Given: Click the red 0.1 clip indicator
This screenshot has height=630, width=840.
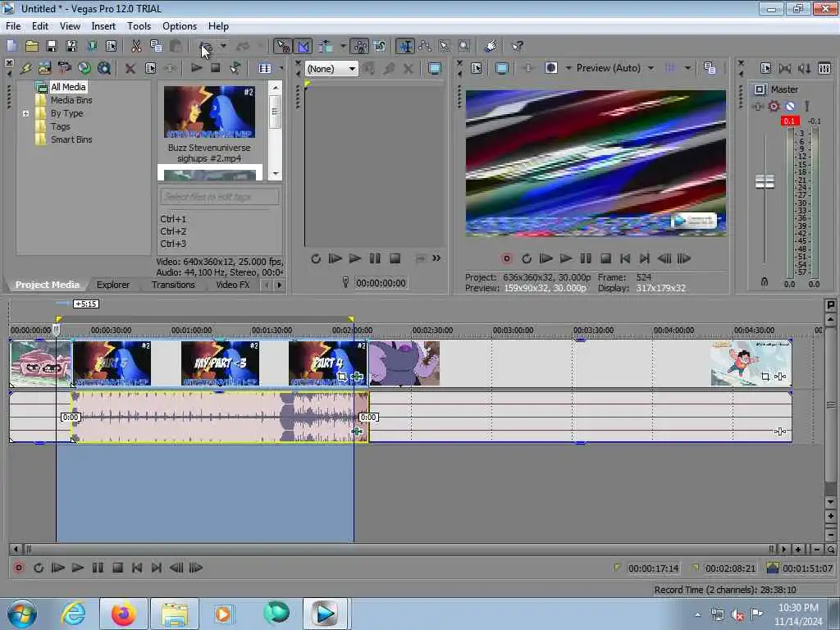Looking at the screenshot, I should click(790, 121).
